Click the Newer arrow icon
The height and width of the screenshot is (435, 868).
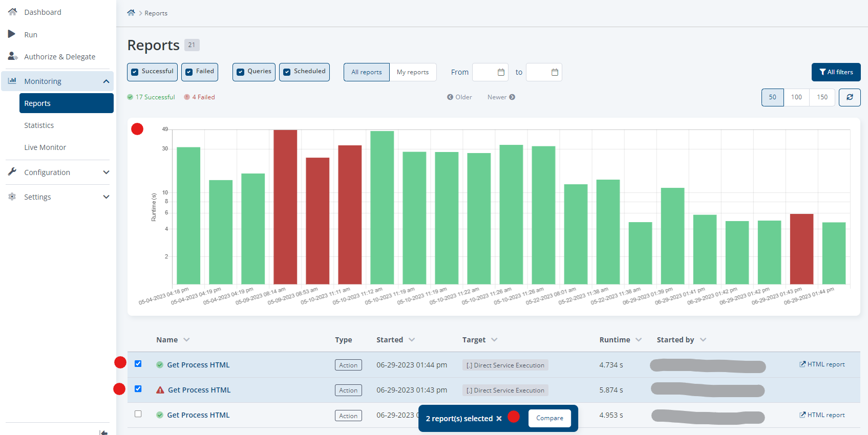512,97
